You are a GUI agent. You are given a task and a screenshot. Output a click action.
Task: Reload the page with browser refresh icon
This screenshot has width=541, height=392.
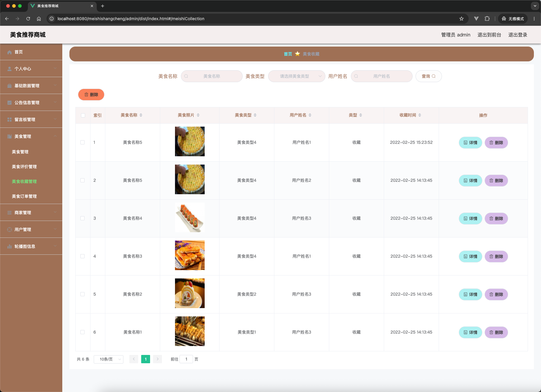tap(28, 19)
